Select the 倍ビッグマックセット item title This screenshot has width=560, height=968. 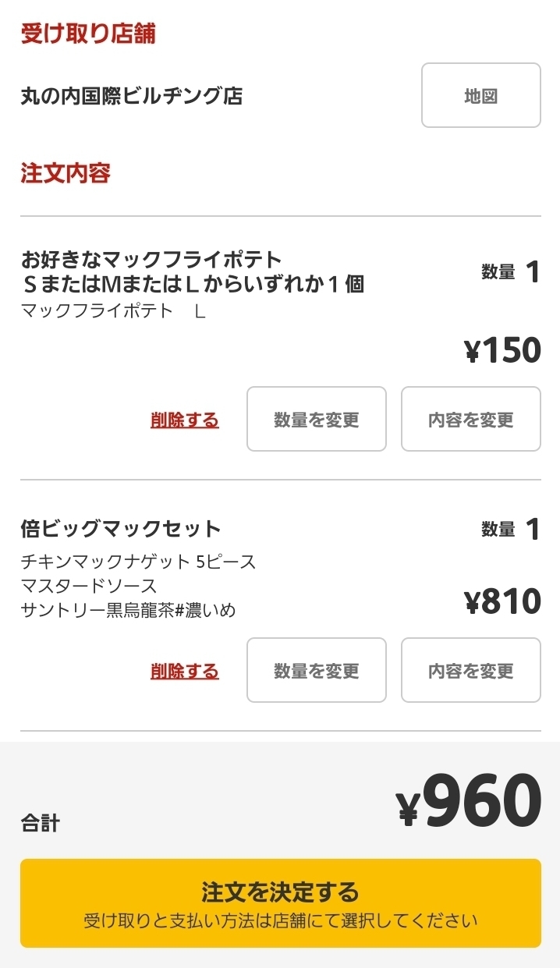coord(121,529)
